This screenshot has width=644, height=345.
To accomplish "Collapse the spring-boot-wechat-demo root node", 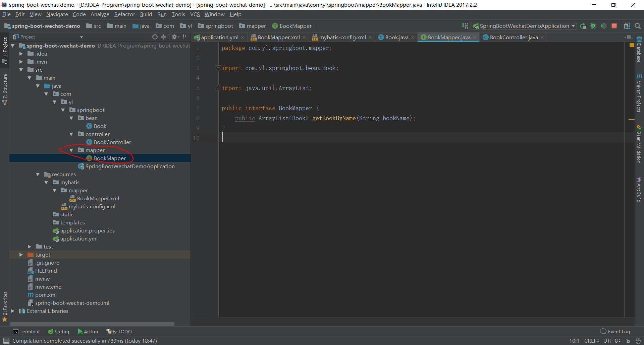I will (13, 46).
